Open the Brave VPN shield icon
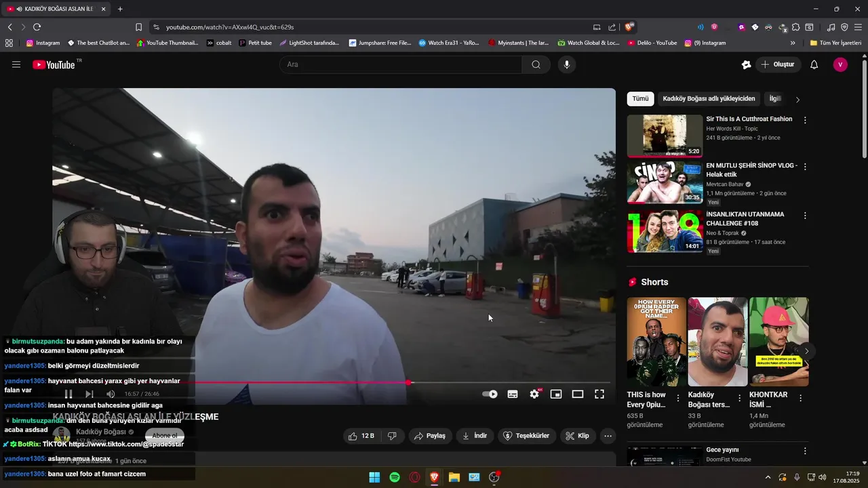868x488 pixels. 844,27
